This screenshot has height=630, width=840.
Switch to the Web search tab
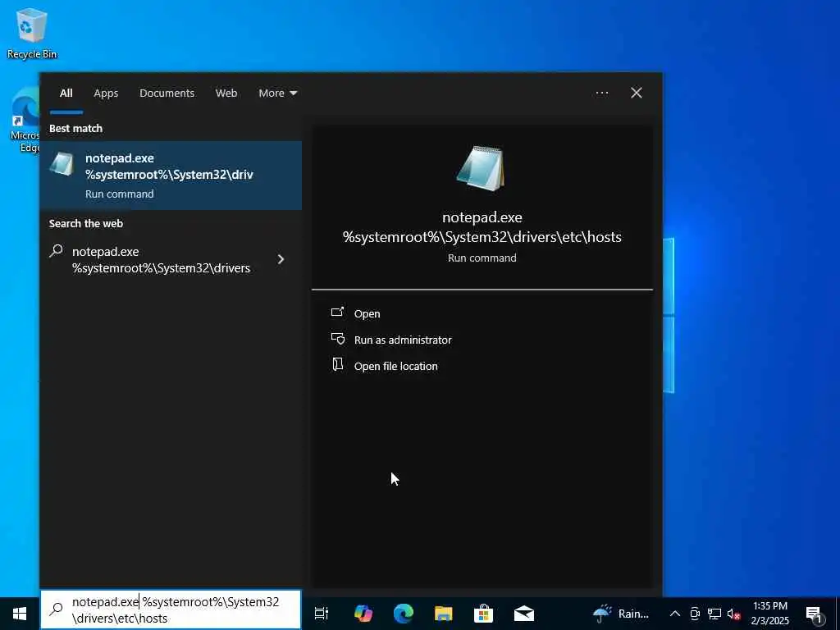coord(226,94)
